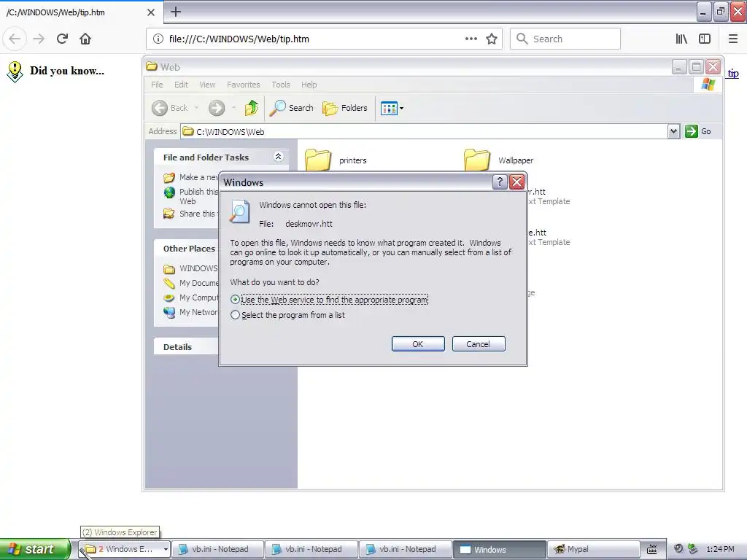Collapse File and Folder Tasks panel
747x560 pixels.
(279, 156)
